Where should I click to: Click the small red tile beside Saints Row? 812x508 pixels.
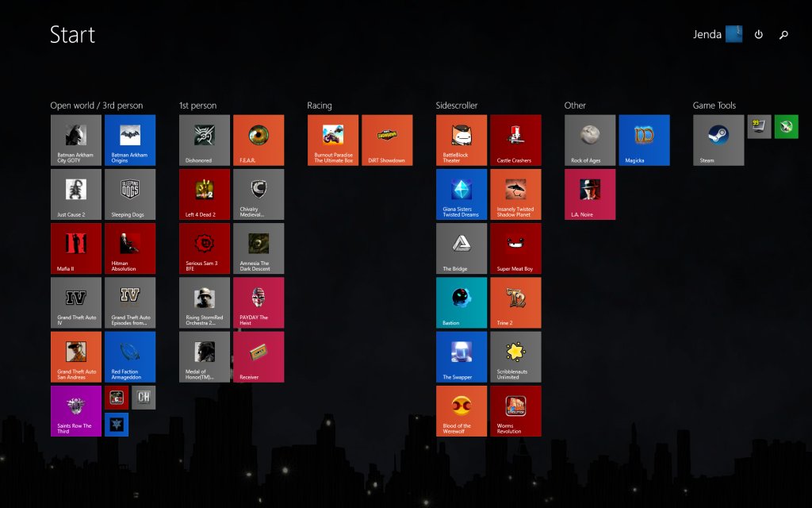[117, 398]
